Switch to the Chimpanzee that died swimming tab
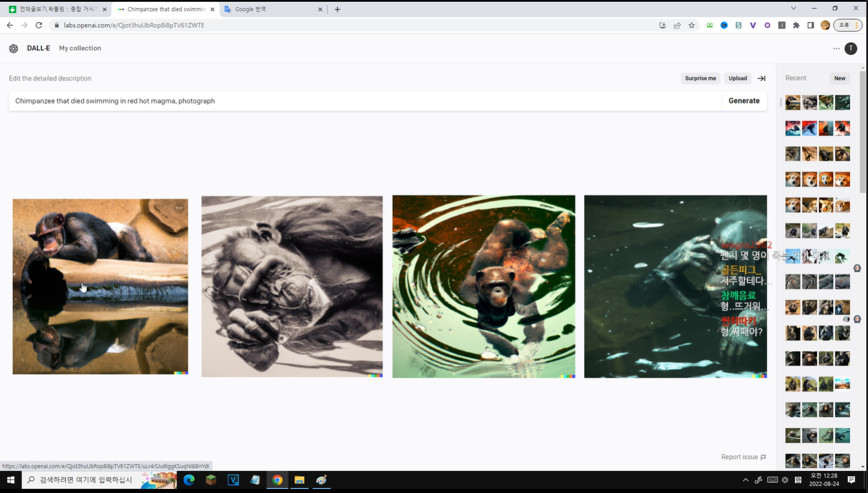Viewport: 868px width, 493px height. tap(165, 9)
